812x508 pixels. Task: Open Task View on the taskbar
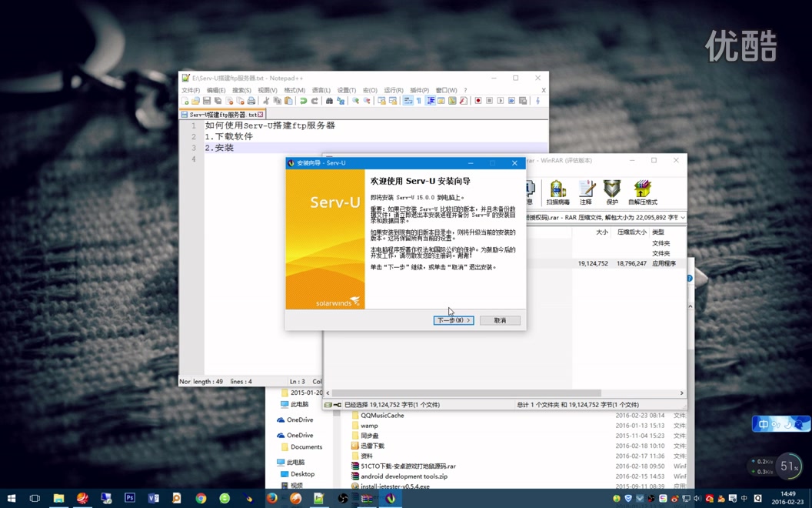point(35,498)
